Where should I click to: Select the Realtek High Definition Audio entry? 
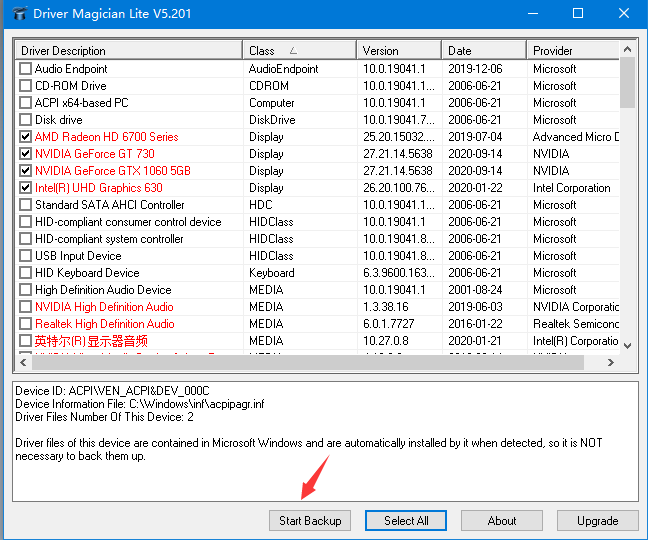pos(105,324)
